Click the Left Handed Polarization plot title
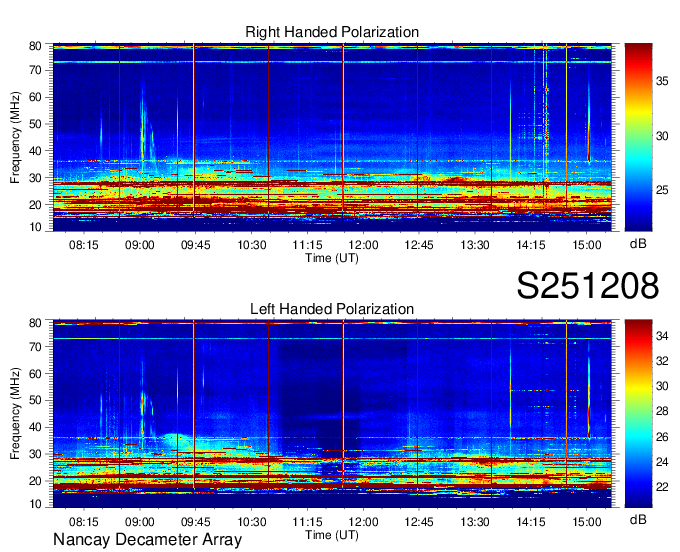Viewport: 680px width, 552px height. (331, 309)
